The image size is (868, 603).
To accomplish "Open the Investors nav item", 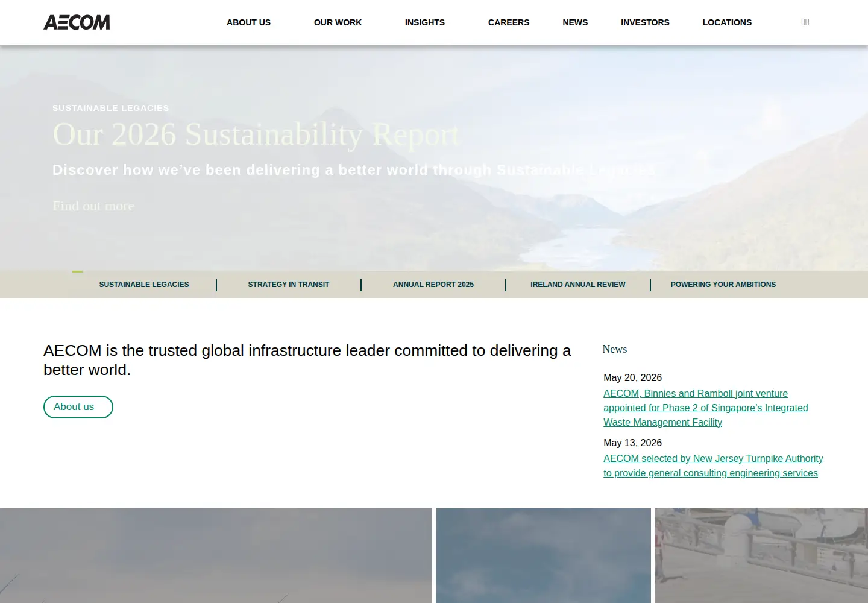I will pos(645,22).
